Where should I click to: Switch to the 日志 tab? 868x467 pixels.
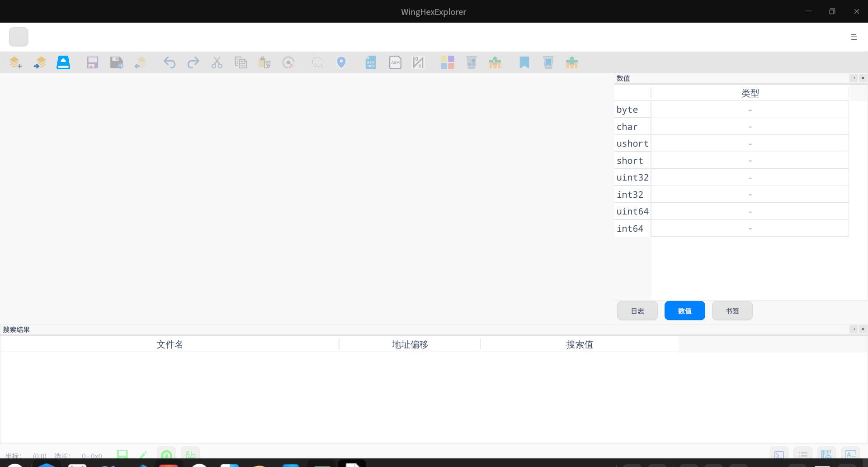pos(637,310)
